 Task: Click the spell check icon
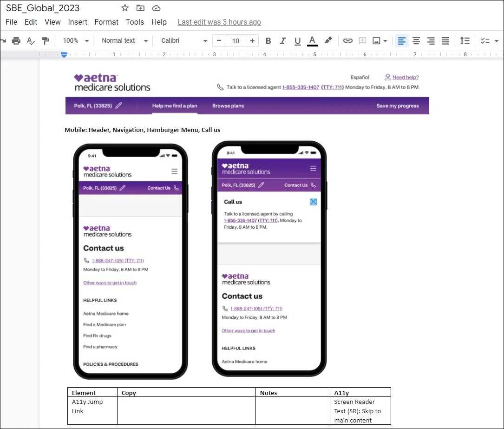click(31, 41)
